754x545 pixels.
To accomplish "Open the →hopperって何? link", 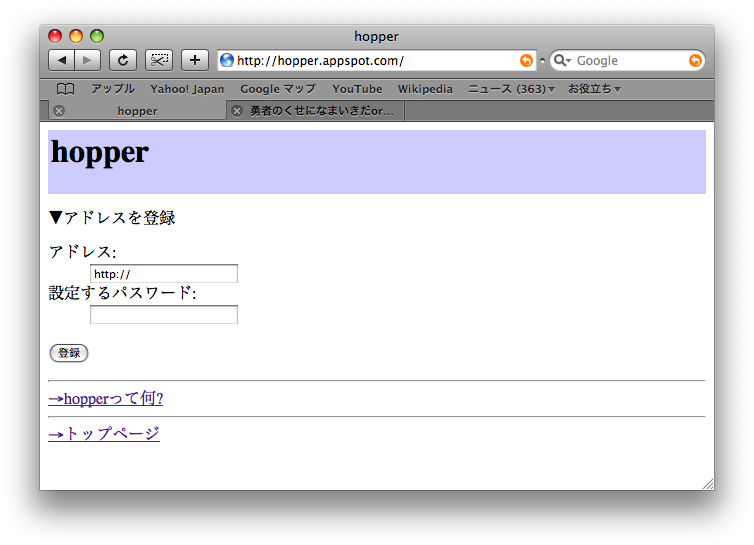I will coord(106,398).
